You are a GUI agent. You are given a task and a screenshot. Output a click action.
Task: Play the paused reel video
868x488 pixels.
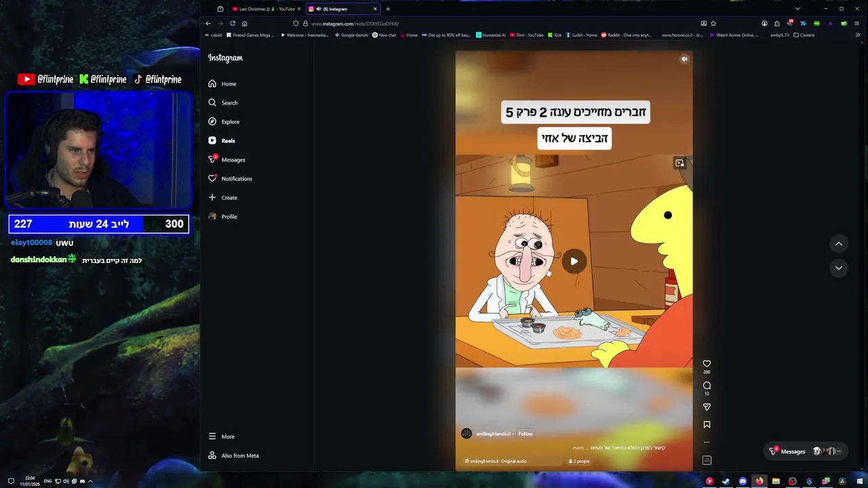tap(574, 262)
